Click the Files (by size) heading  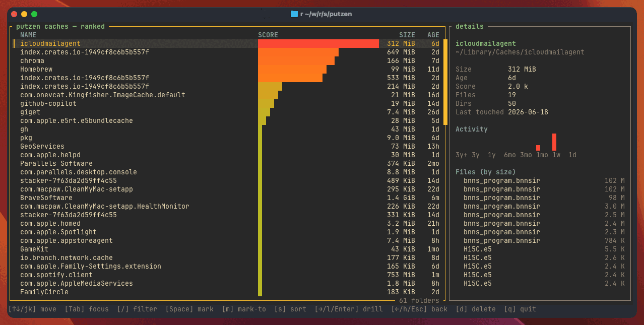pyautogui.click(x=486, y=172)
